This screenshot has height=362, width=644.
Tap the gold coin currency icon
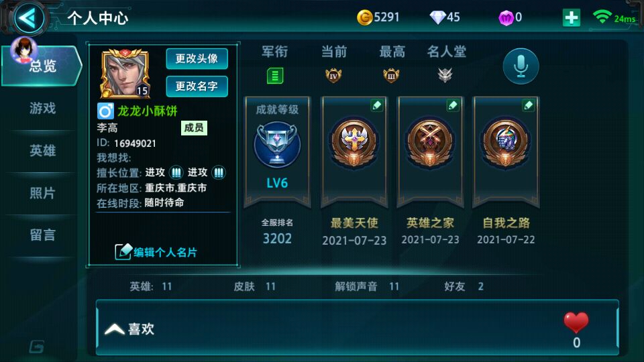(364, 17)
